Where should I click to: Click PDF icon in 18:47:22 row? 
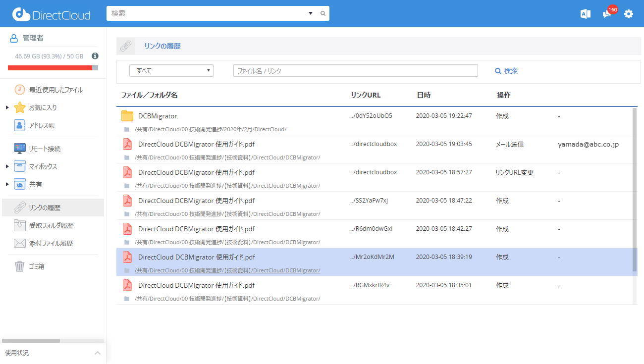[x=127, y=201]
